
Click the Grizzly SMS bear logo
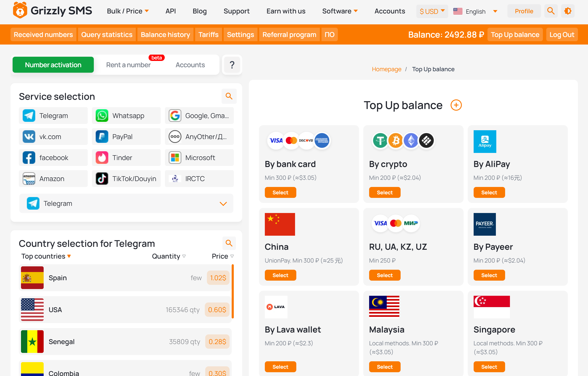click(20, 11)
